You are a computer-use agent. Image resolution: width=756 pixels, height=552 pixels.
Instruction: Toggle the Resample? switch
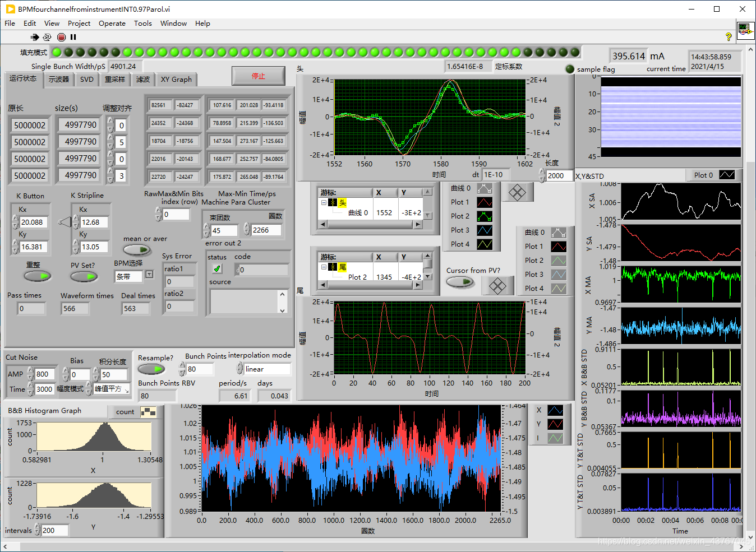point(151,369)
